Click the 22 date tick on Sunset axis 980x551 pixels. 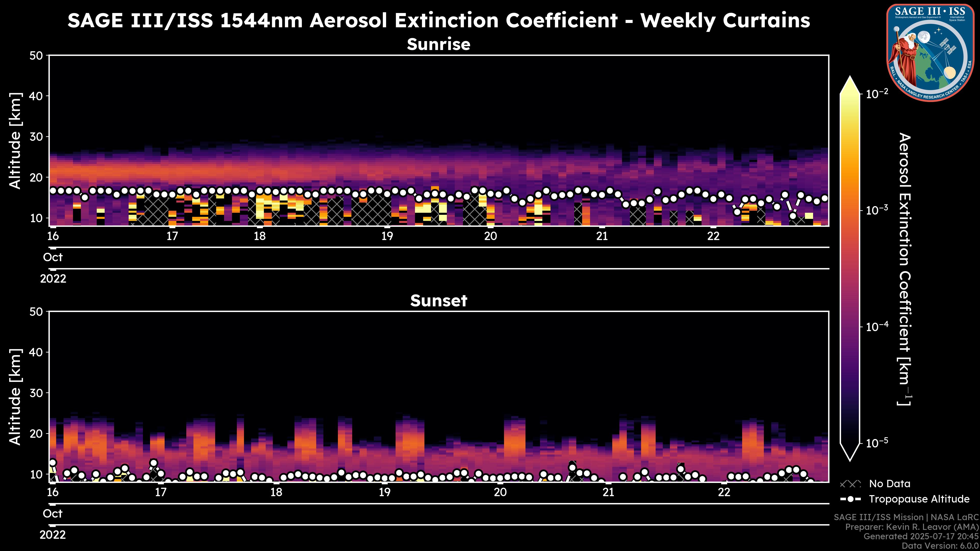click(724, 492)
